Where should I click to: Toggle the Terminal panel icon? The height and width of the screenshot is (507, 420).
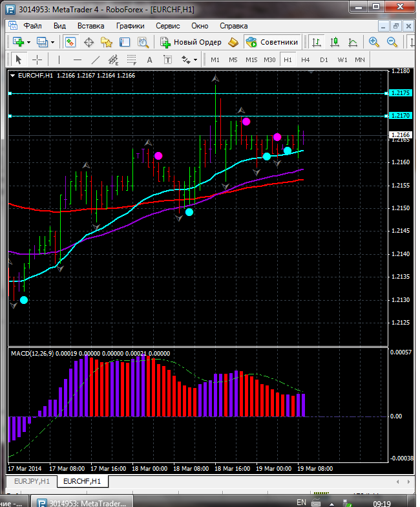tap(124, 43)
